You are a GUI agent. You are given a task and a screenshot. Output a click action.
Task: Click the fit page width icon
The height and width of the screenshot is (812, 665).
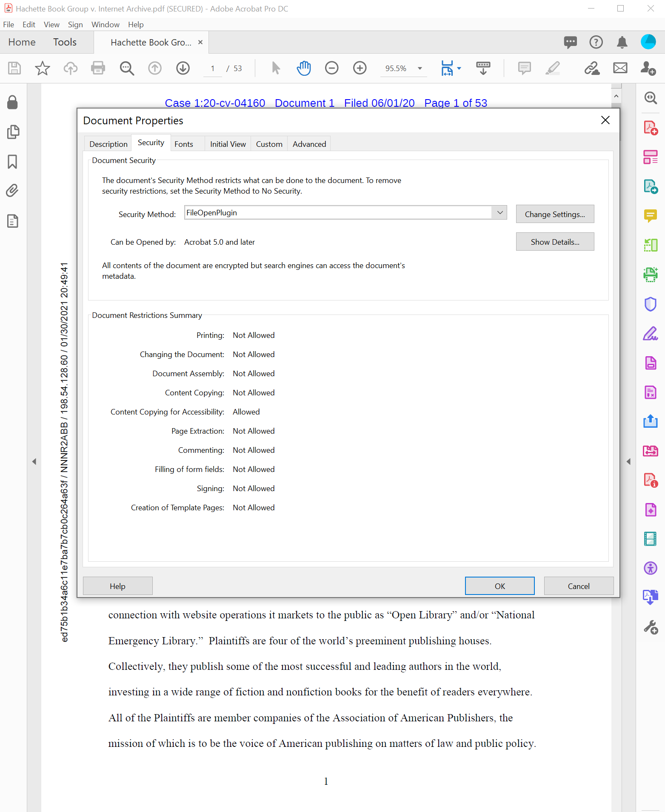click(447, 68)
